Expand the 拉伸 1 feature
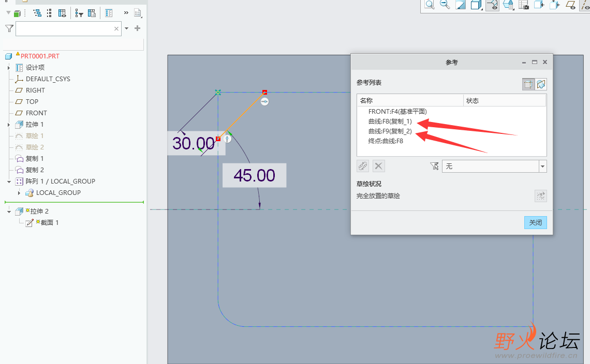Image resolution: width=590 pixels, height=364 pixels. click(9, 125)
